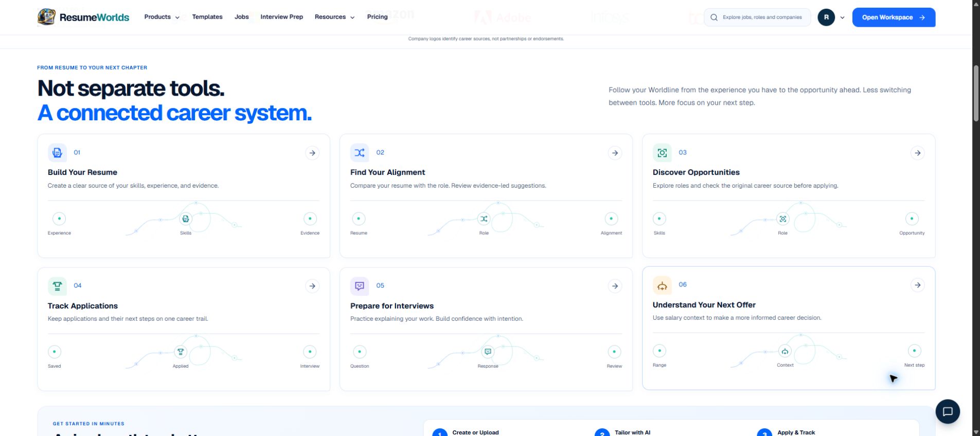Click the Next step node in Understand Your Next Offer

(x=914, y=351)
